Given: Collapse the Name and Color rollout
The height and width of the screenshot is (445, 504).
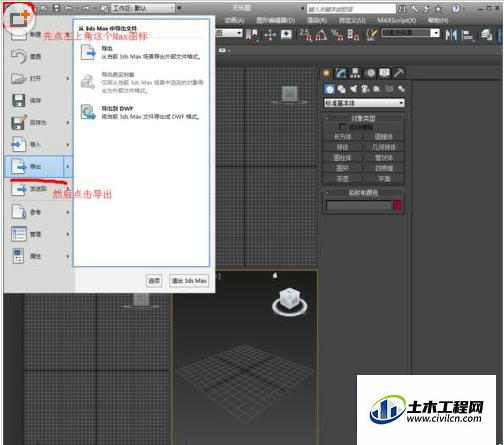Looking at the screenshot, I should coord(363,193).
